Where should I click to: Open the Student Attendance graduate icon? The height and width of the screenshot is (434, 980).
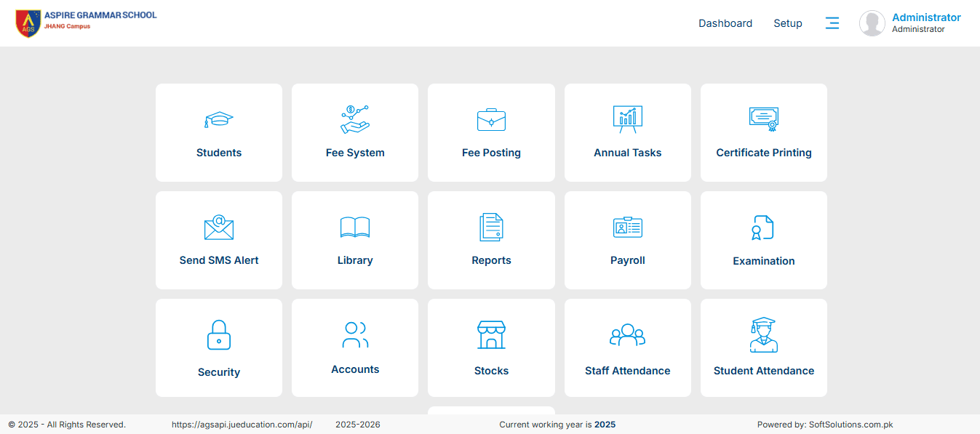(764, 334)
